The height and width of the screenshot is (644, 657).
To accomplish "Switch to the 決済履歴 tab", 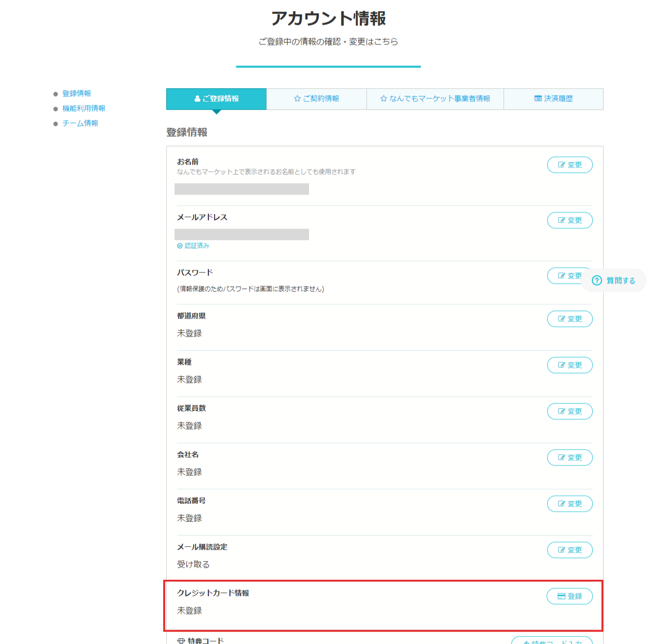I will tap(553, 99).
